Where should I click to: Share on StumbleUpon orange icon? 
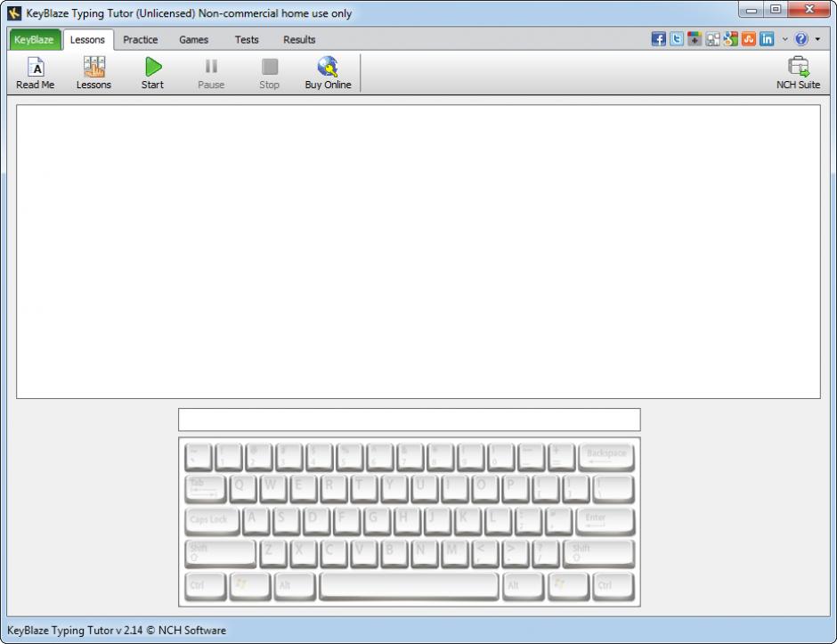tap(749, 39)
